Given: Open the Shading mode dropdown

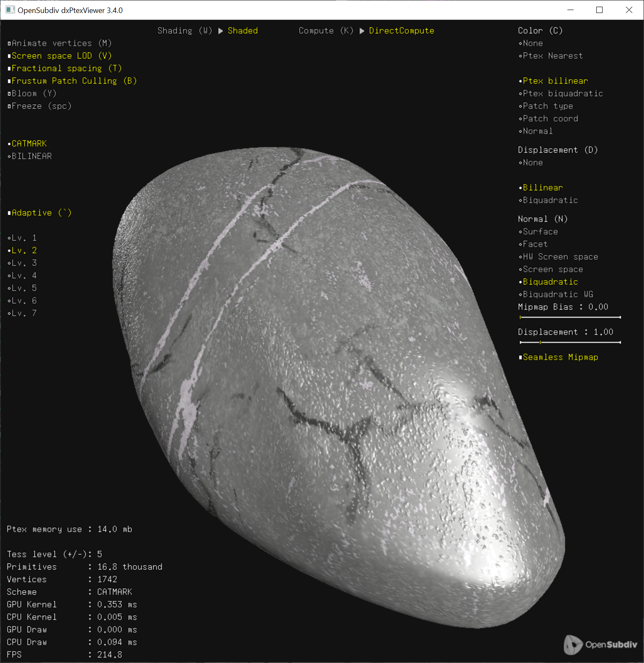Looking at the screenshot, I should click(x=242, y=31).
